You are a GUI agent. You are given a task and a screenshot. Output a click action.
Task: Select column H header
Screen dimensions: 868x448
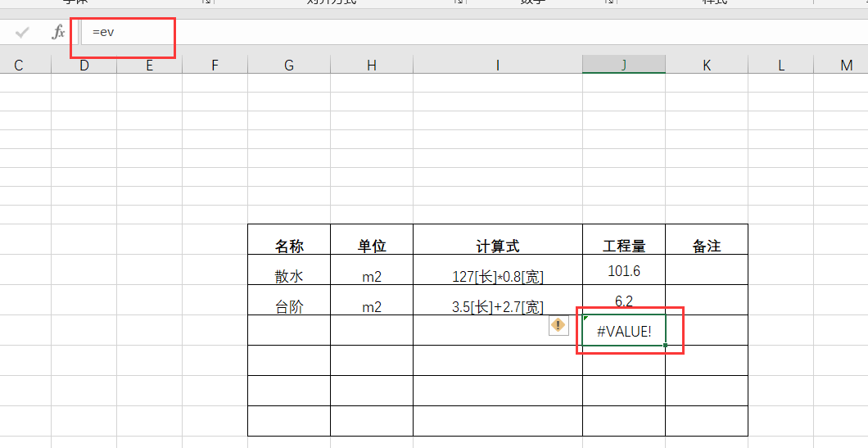[372, 66]
